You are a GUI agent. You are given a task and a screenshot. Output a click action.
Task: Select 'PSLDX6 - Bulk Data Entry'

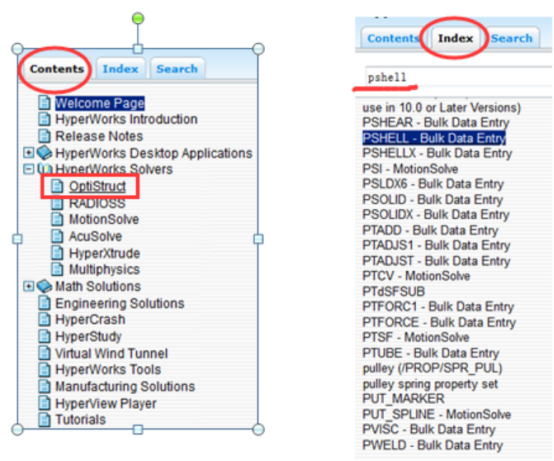pyautogui.click(x=433, y=184)
